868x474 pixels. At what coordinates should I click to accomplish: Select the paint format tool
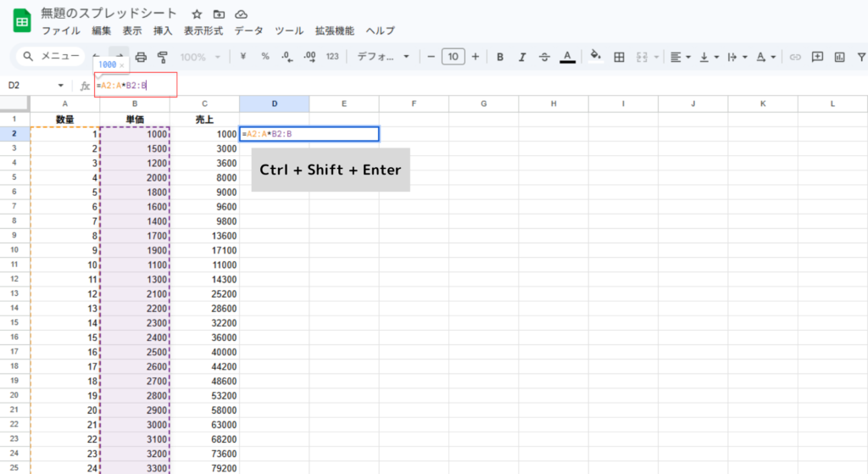[x=163, y=57]
